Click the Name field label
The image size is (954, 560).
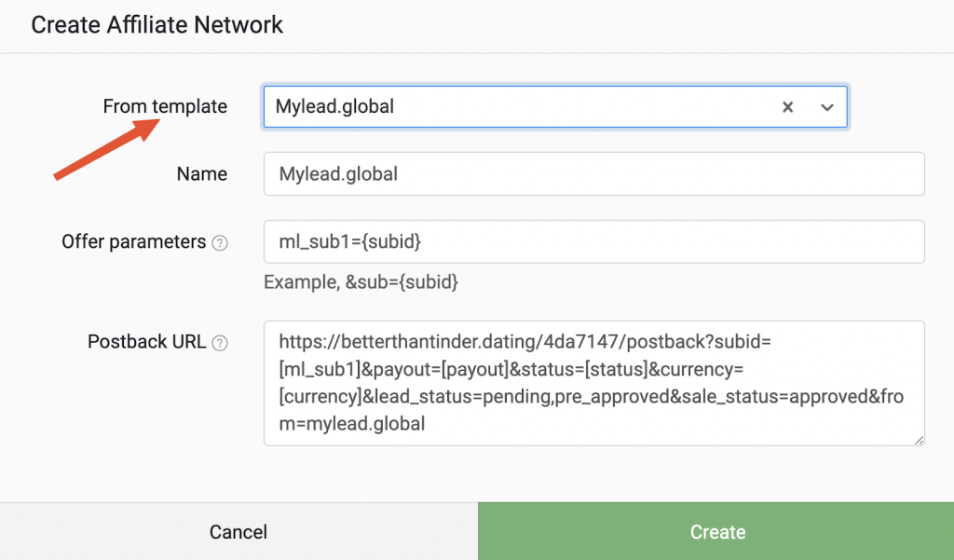[202, 174]
